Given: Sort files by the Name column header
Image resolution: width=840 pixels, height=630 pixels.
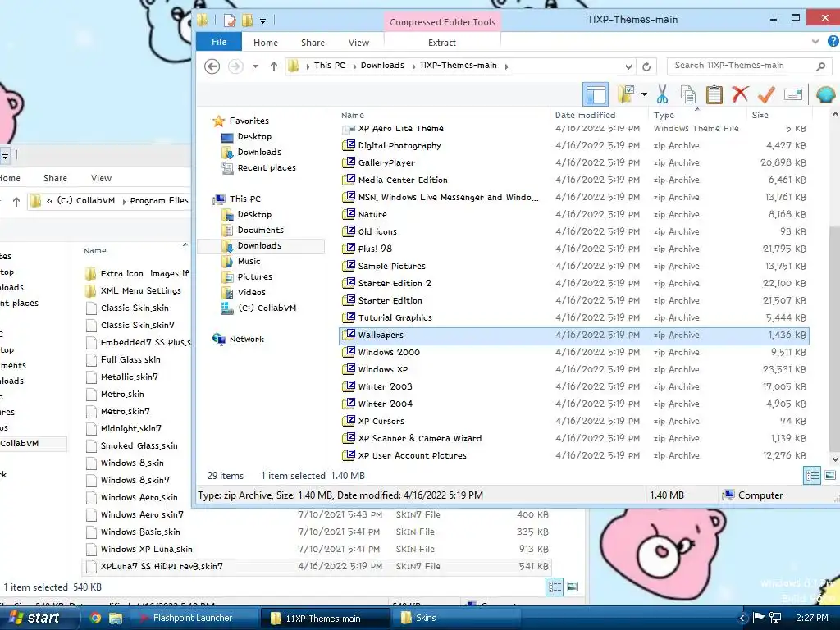Looking at the screenshot, I should coord(353,115).
